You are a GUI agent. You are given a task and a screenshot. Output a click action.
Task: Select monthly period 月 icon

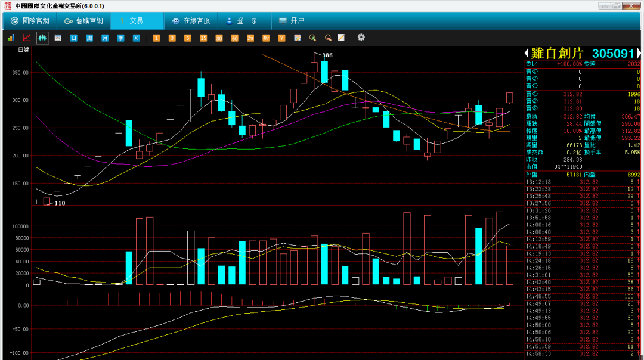pos(105,38)
